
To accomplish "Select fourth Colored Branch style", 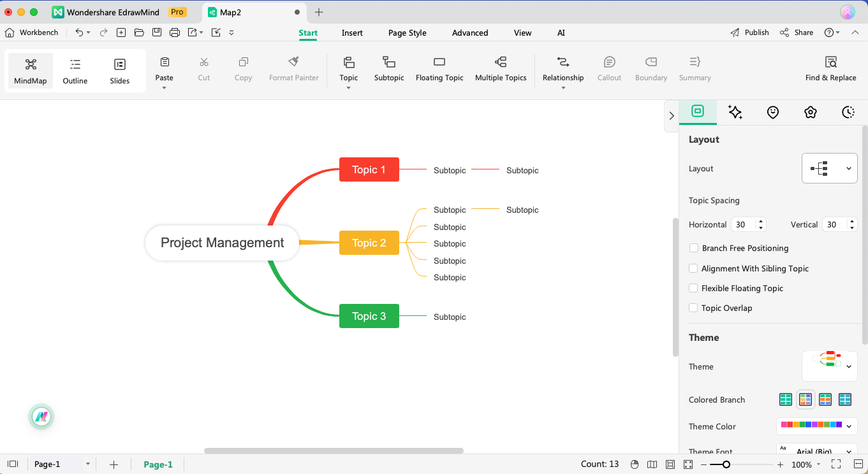I will (x=845, y=399).
